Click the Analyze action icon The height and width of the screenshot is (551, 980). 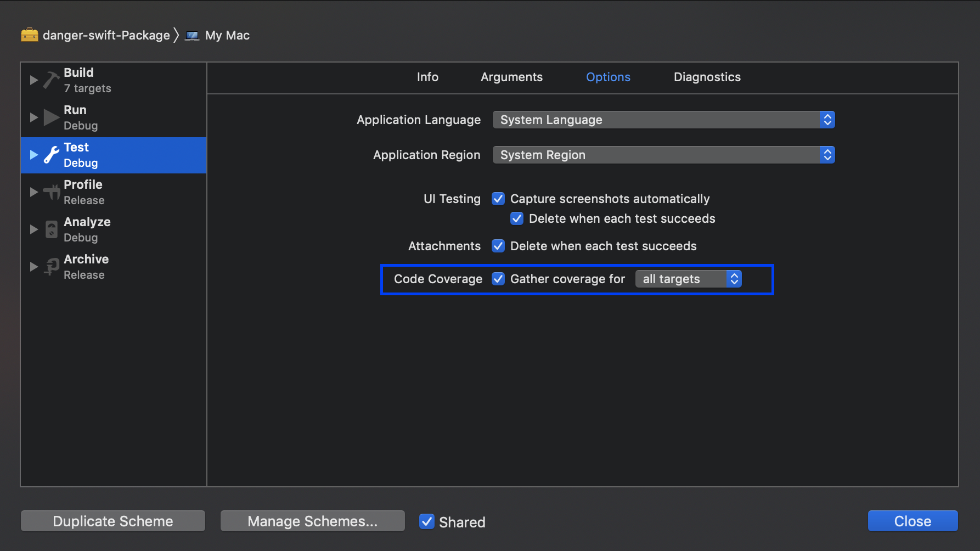click(x=51, y=229)
